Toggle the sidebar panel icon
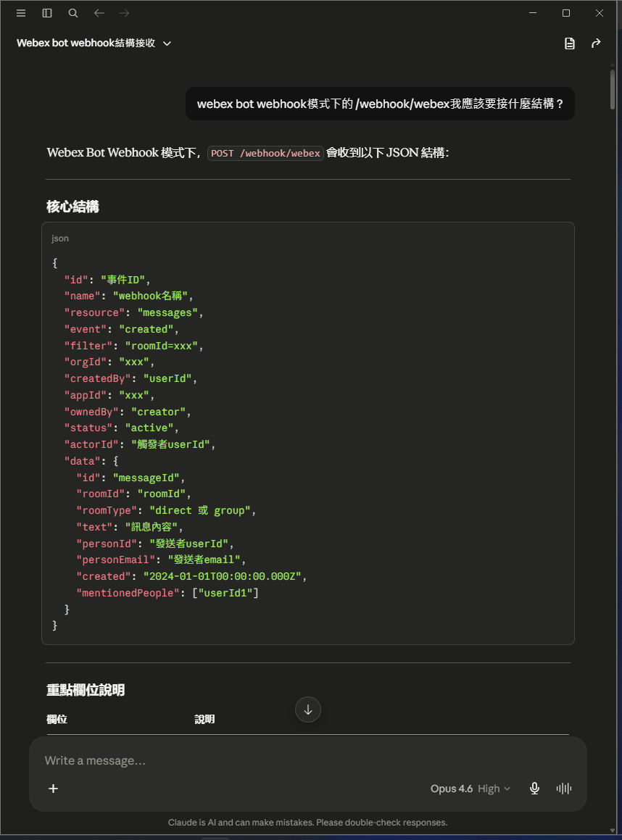 point(47,13)
